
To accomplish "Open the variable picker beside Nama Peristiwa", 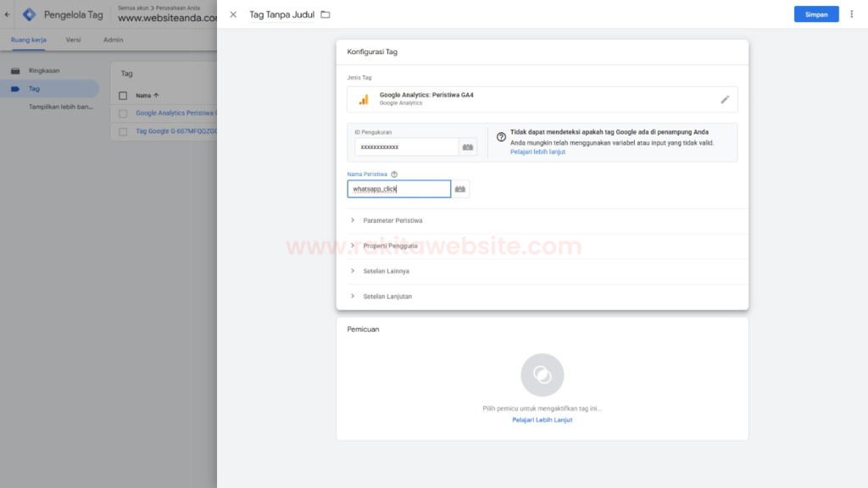I will point(460,189).
